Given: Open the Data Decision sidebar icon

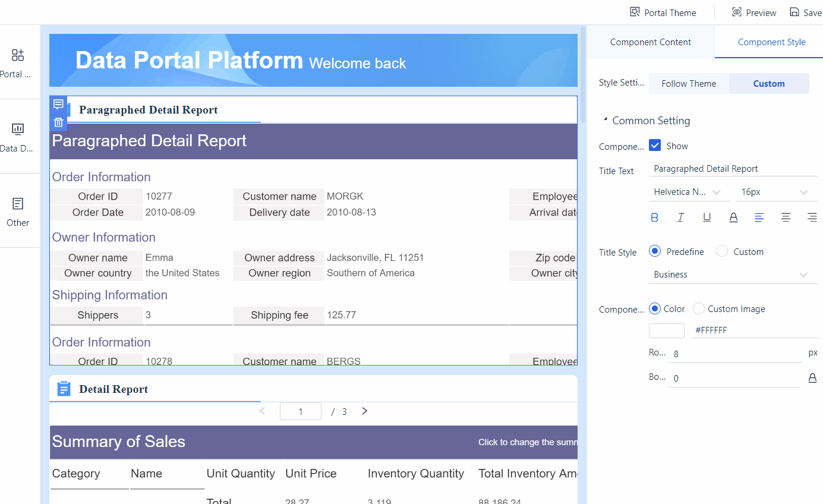Looking at the screenshot, I should click(x=18, y=129).
